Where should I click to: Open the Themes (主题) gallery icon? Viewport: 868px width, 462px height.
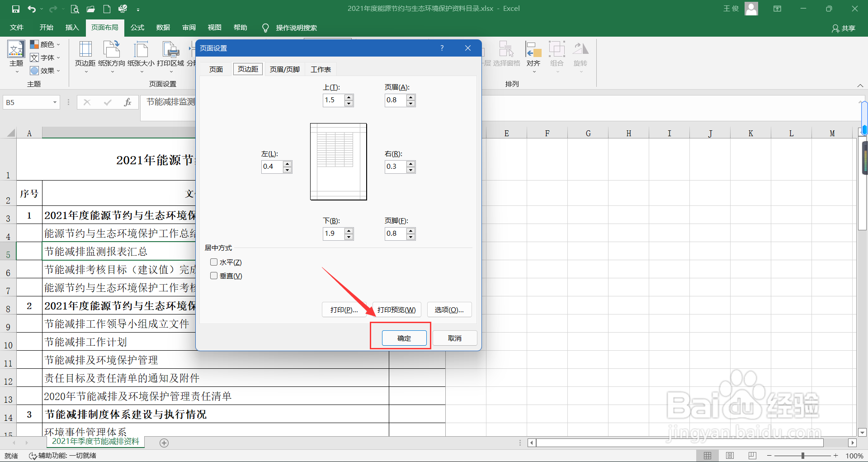[x=16, y=49]
